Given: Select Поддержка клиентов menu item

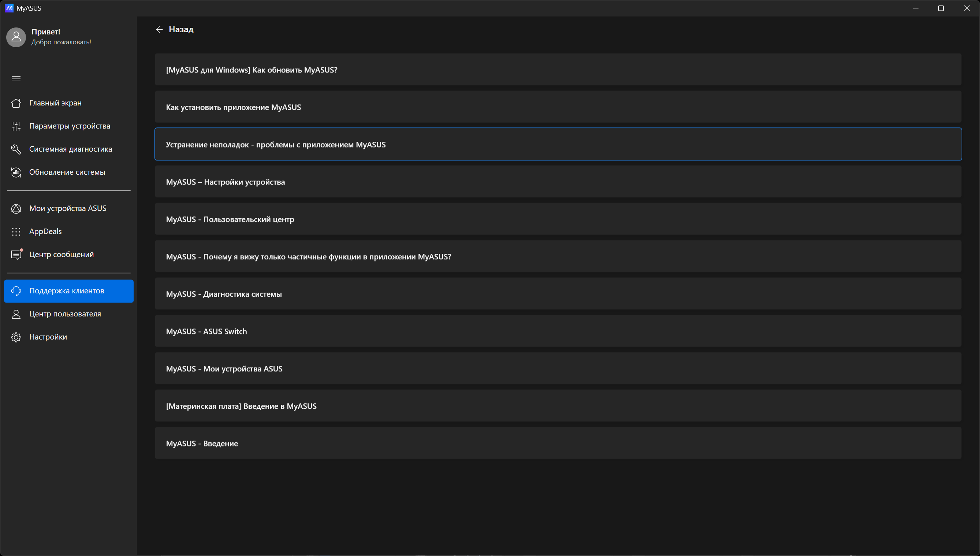Looking at the screenshot, I should (69, 291).
